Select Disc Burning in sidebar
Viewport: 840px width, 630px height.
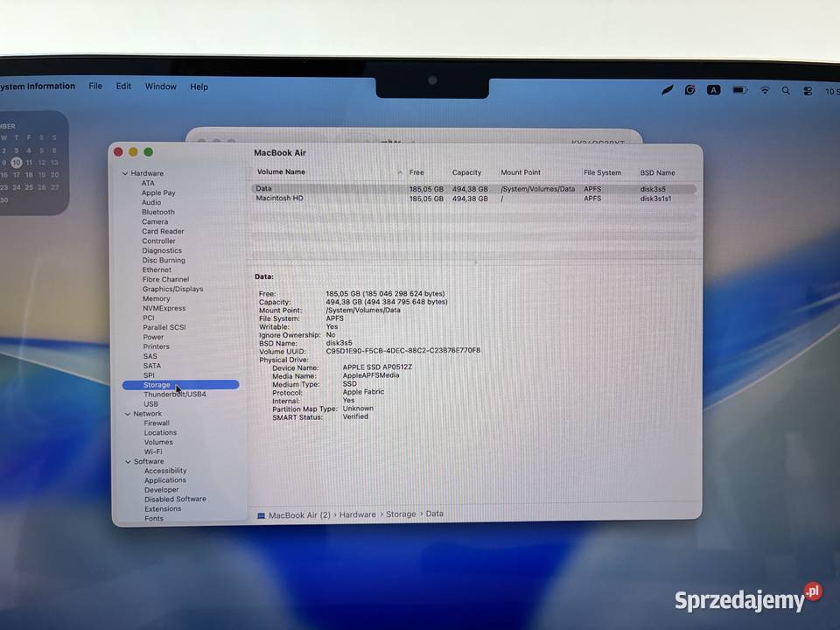tap(164, 261)
